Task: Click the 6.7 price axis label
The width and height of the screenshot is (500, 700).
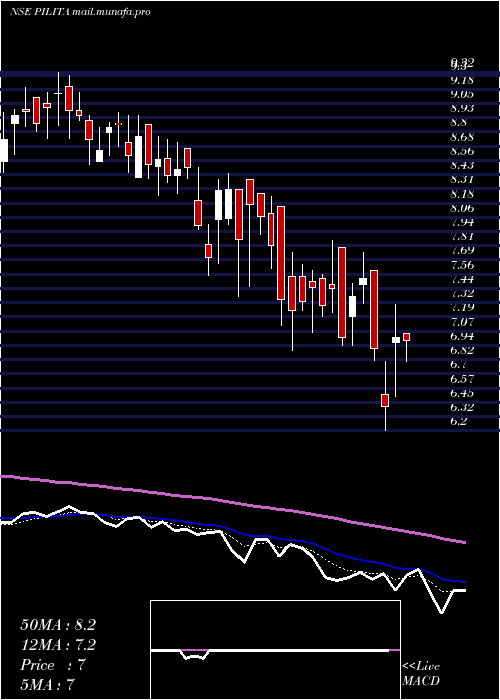Action: click(459, 364)
